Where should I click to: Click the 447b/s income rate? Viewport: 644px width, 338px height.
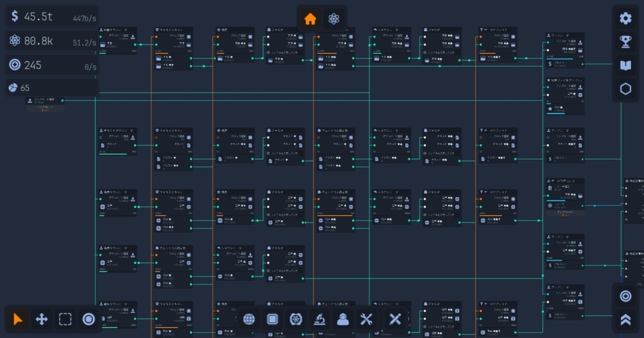coord(84,19)
